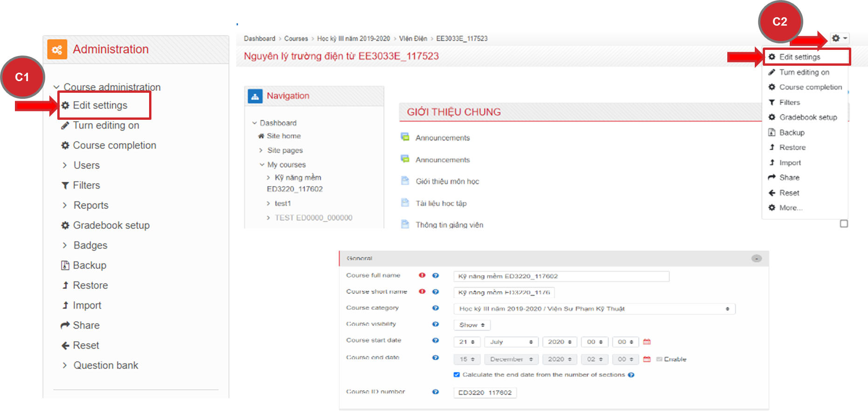Click the blue Navigation block icon

pos(255,96)
